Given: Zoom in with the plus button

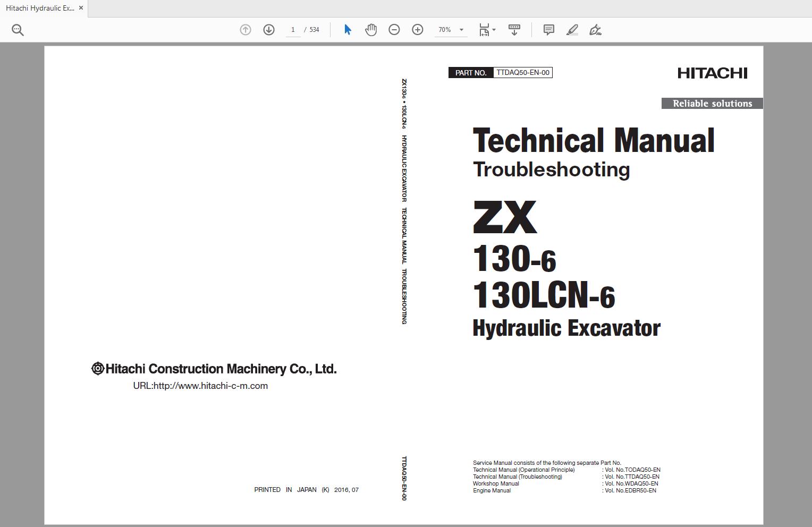Looking at the screenshot, I should click(x=418, y=30).
